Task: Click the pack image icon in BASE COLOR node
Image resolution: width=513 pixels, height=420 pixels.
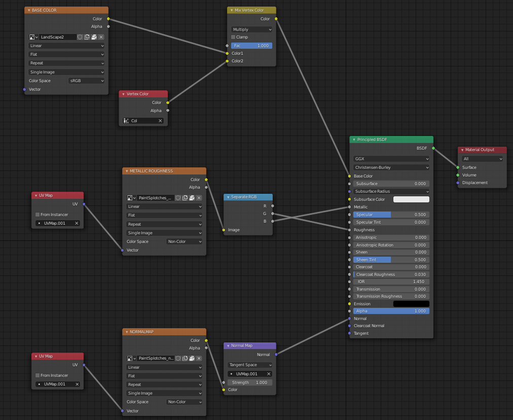Action: tap(93, 37)
